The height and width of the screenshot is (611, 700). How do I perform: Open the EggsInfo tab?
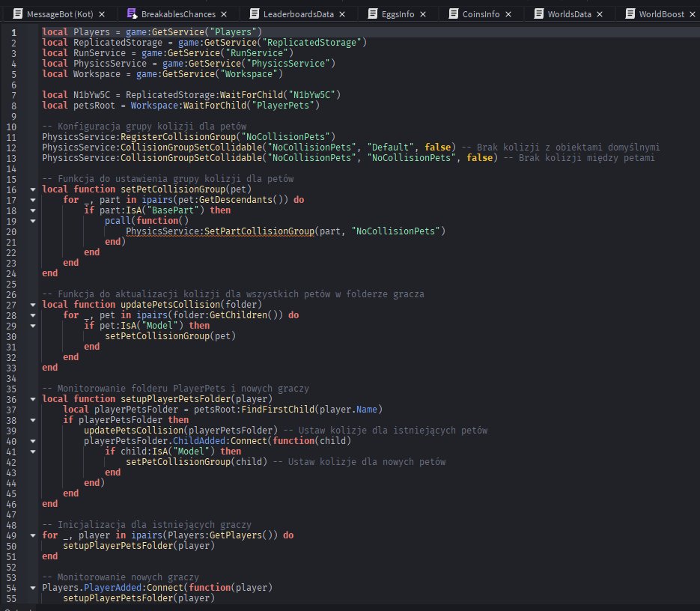(398, 13)
